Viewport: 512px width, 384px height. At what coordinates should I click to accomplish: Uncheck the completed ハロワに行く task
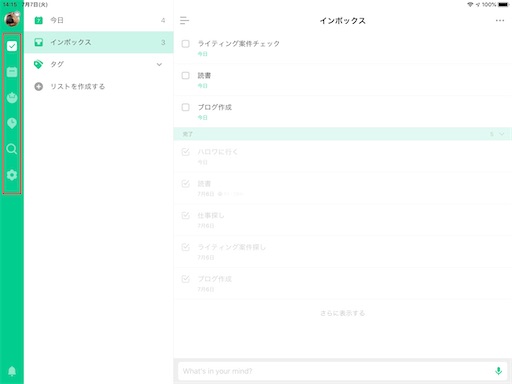click(x=186, y=152)
